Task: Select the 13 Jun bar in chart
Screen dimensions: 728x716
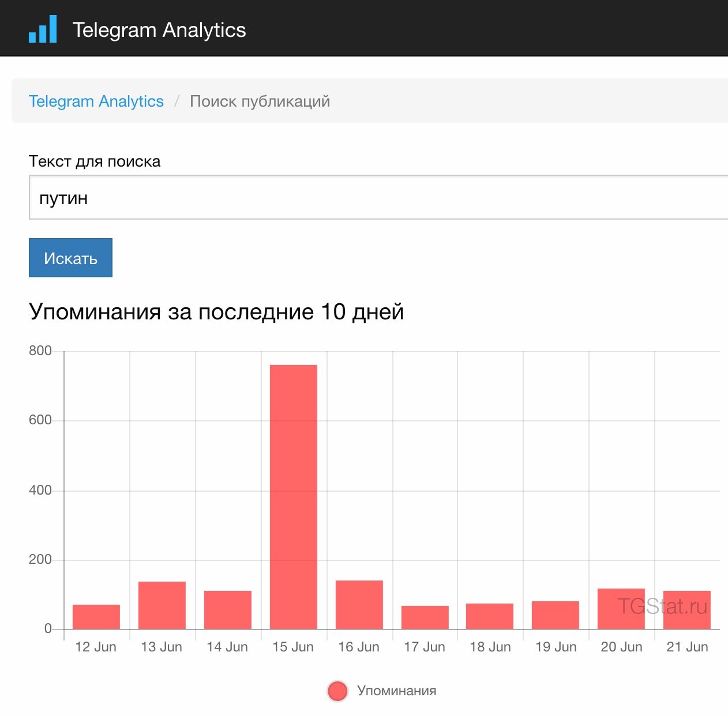Action: coord(162,605)
